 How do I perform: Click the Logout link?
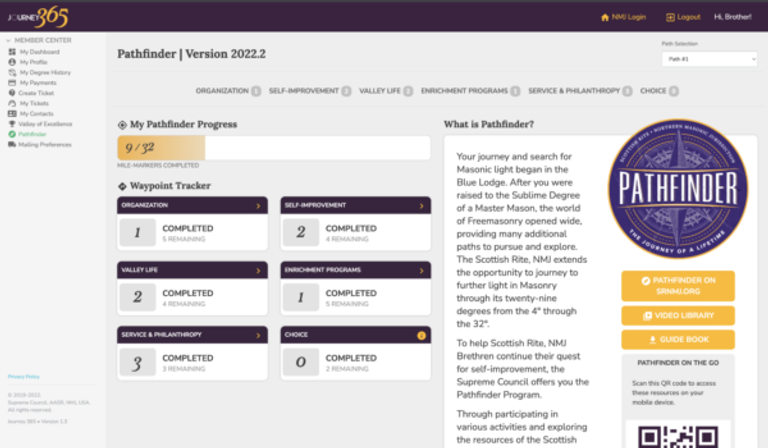point(683,17)
